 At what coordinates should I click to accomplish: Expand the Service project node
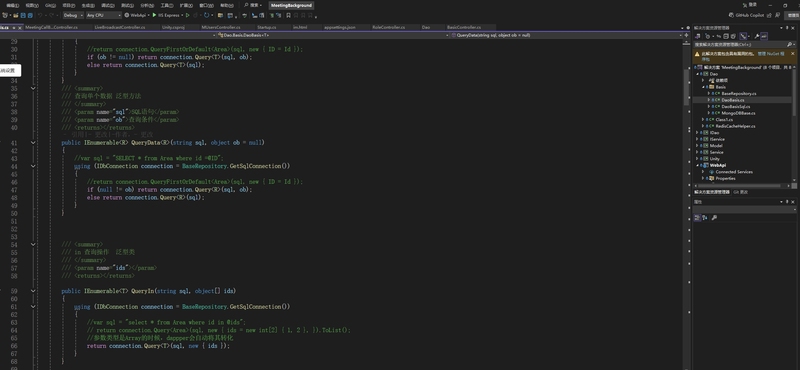pyautogui.click(x=697, y=152)
